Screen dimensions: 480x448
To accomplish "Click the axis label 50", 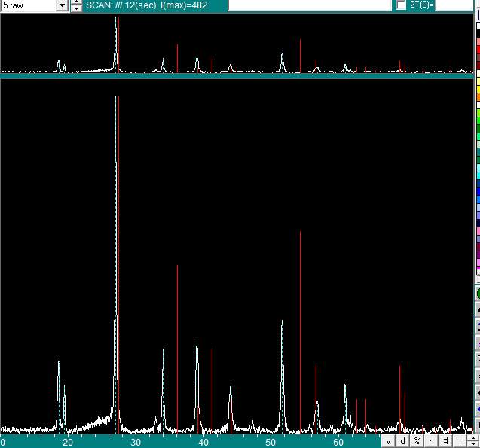I will pos(271,442).
